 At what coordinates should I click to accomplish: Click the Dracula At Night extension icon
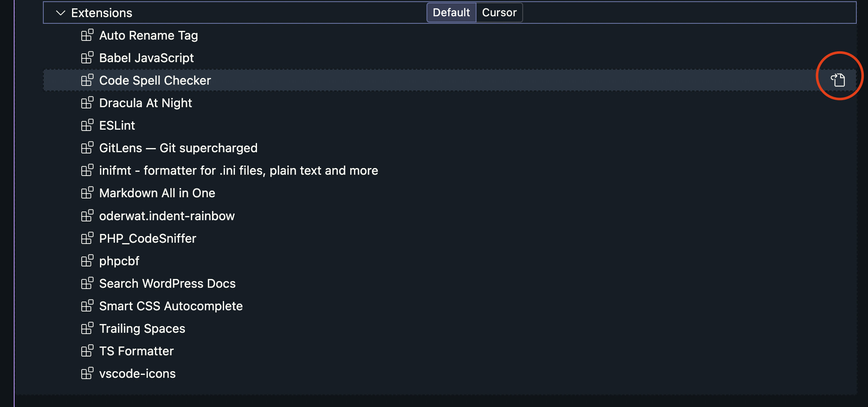click(87, 103)
